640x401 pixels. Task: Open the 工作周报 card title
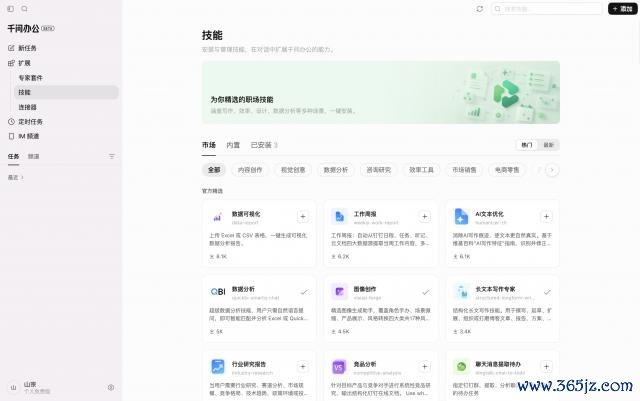click(x=365, y=214)
